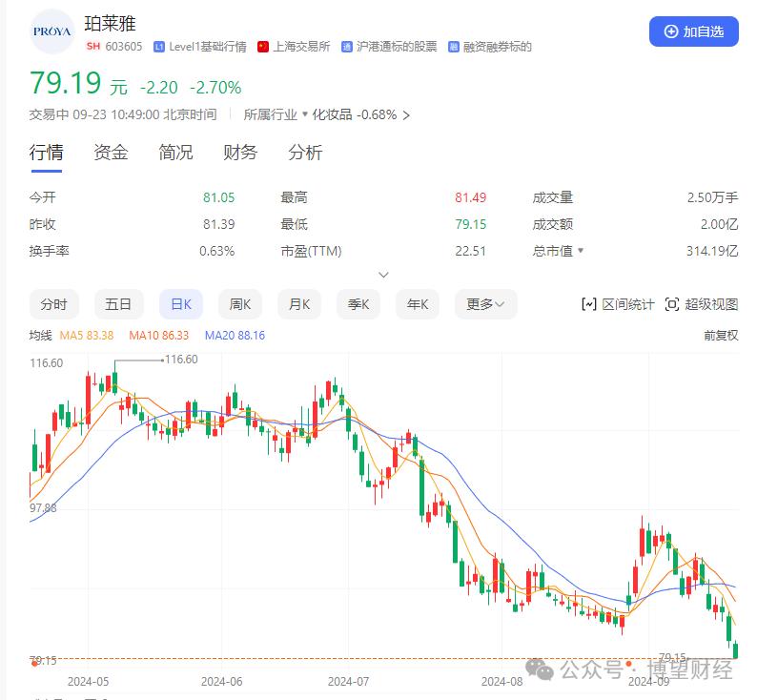Click the MA10 86.33 indicator

(159, 335)
